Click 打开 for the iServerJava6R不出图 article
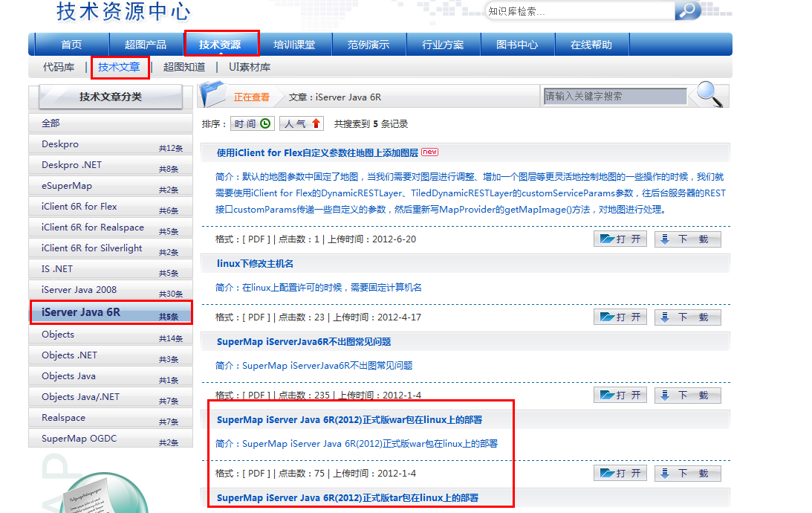Viewport: 812px width, 513px height. (x=620, y=396)
